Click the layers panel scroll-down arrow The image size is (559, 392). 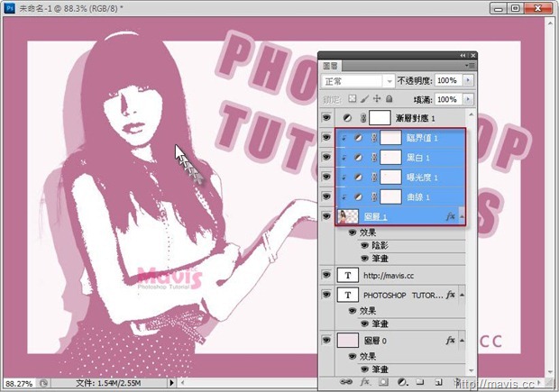(x=472, y=370)
